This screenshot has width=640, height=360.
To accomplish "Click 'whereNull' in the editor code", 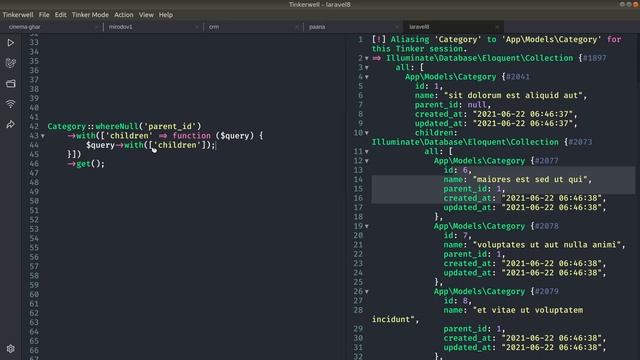I will 117,126.
